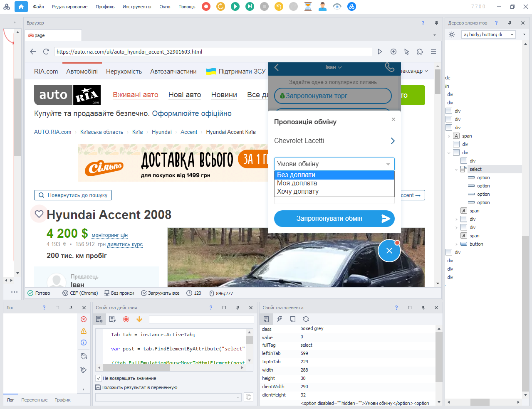Click the green Play button in toolbar
This screenshot has width=532, height=409.
point(235,7)
